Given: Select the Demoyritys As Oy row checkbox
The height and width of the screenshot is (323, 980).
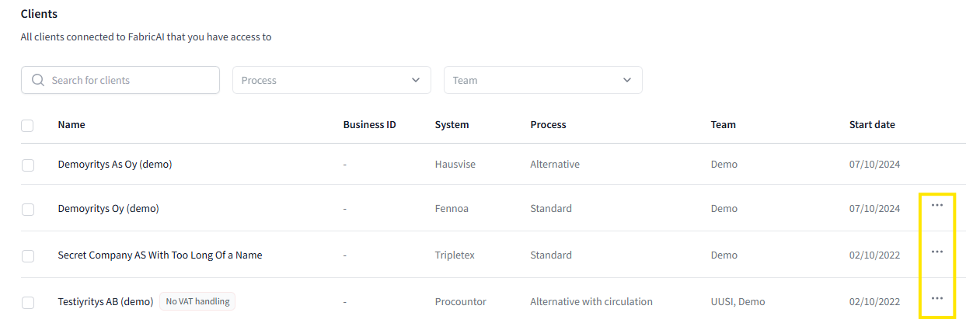Looking at the screenshot, I should (28, 165).
